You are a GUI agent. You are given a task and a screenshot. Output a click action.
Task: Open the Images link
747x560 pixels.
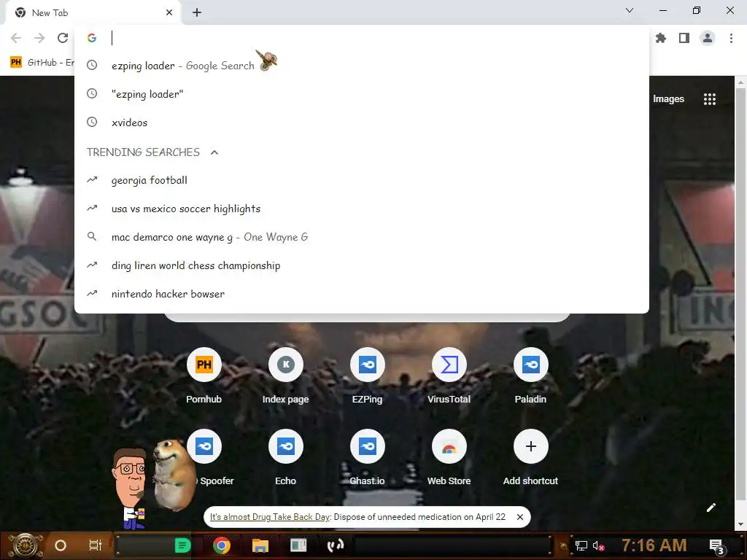[x=668, y=99]
